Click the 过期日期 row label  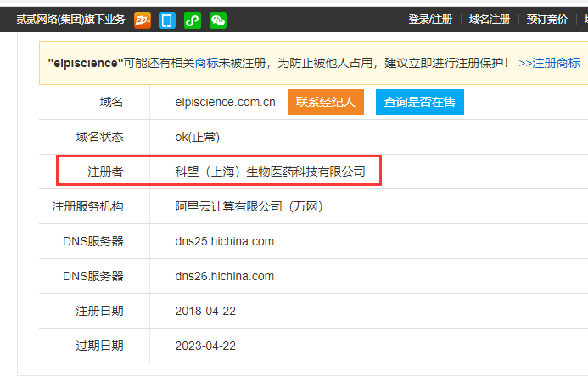pyautogui.click(x=99, y=346)
